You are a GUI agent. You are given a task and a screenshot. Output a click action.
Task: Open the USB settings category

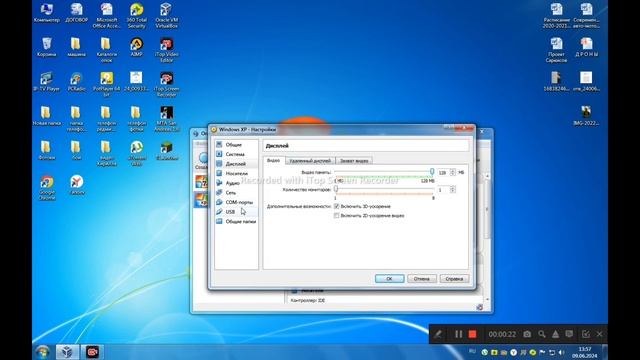(236, 212)
